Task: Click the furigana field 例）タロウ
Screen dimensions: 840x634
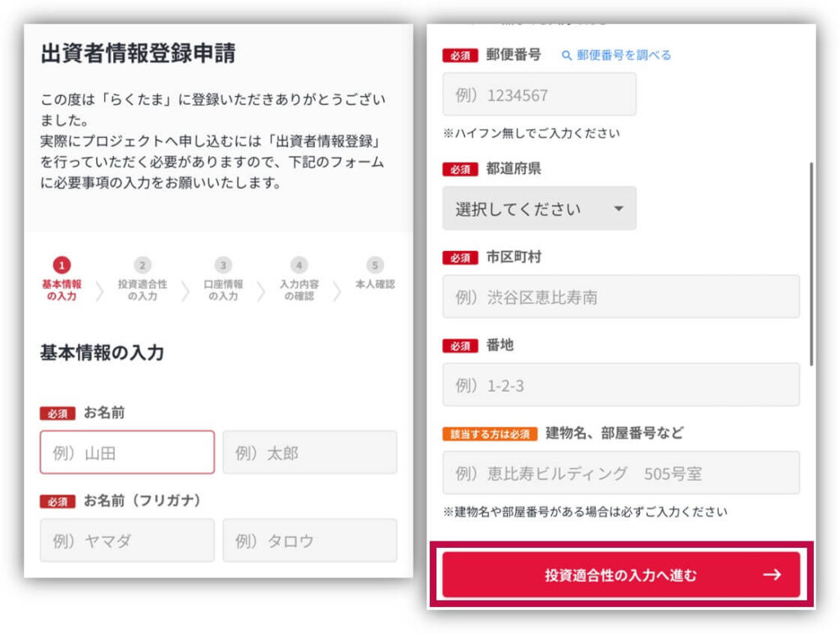Action: pyautogui.click(x=309, y=540)
